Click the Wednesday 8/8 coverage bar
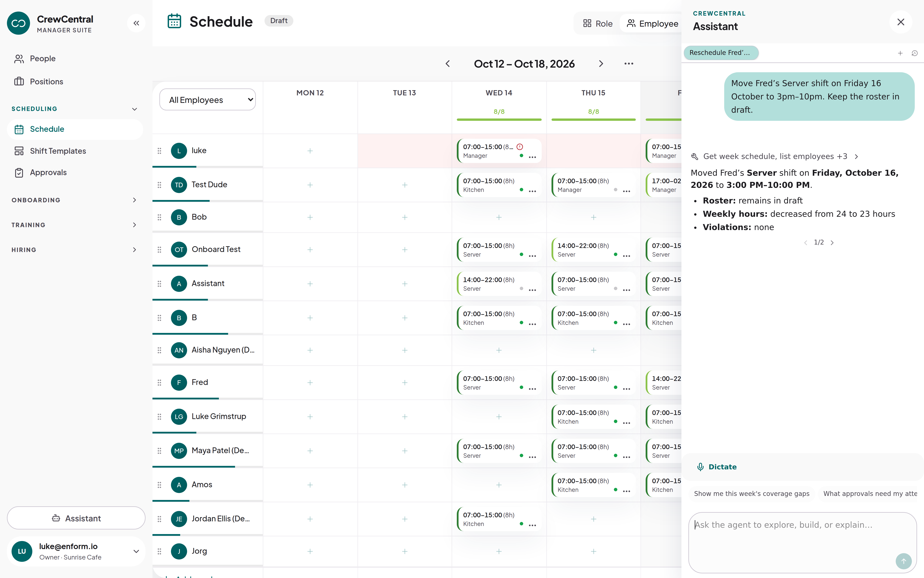Screen dimensions: 924x578 (499, 120)
